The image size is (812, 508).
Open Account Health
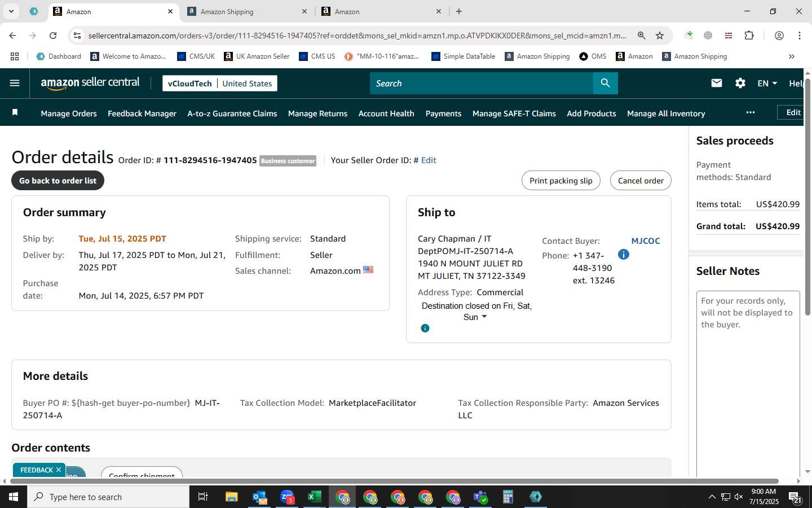click(x=386, y=113)
